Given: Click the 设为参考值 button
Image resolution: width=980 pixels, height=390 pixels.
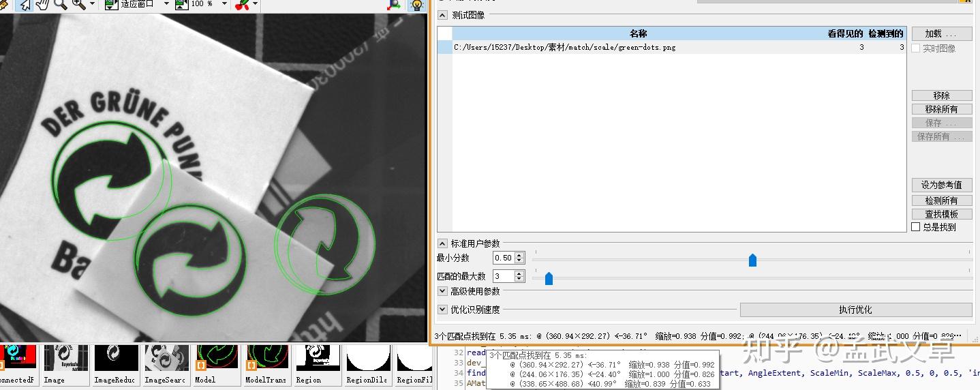Looking at the screenshot, I should point(942,185).
